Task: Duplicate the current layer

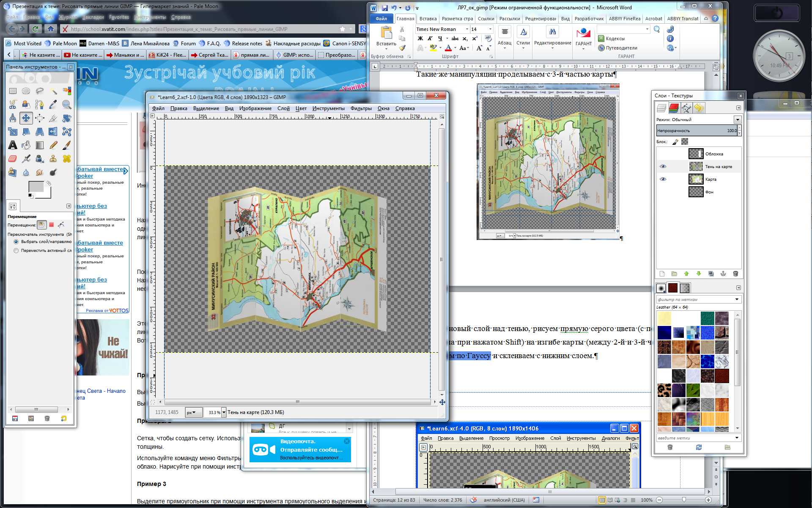Action: [711, 274]
